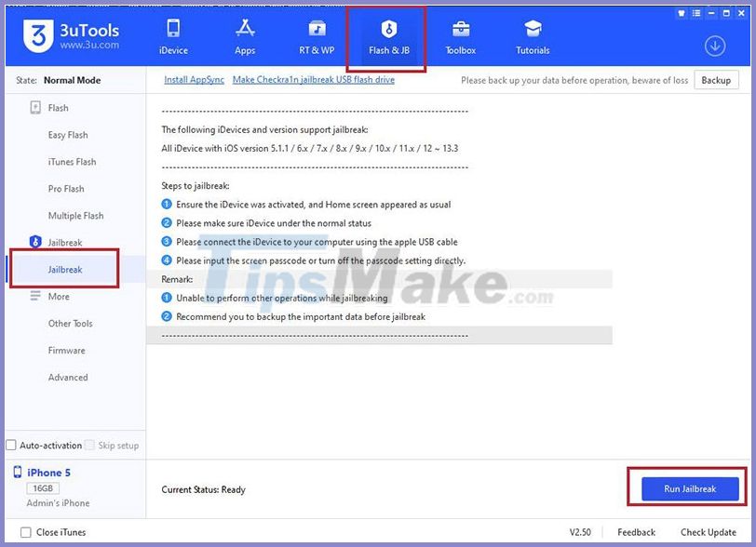Open the menu list icon in title bar
The height and width of the screenshot is (547, 756).
(694, 13)
